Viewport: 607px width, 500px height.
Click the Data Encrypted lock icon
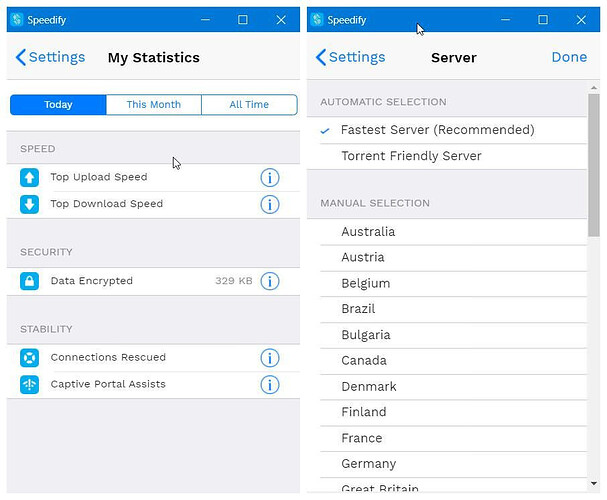click(29, 281)
